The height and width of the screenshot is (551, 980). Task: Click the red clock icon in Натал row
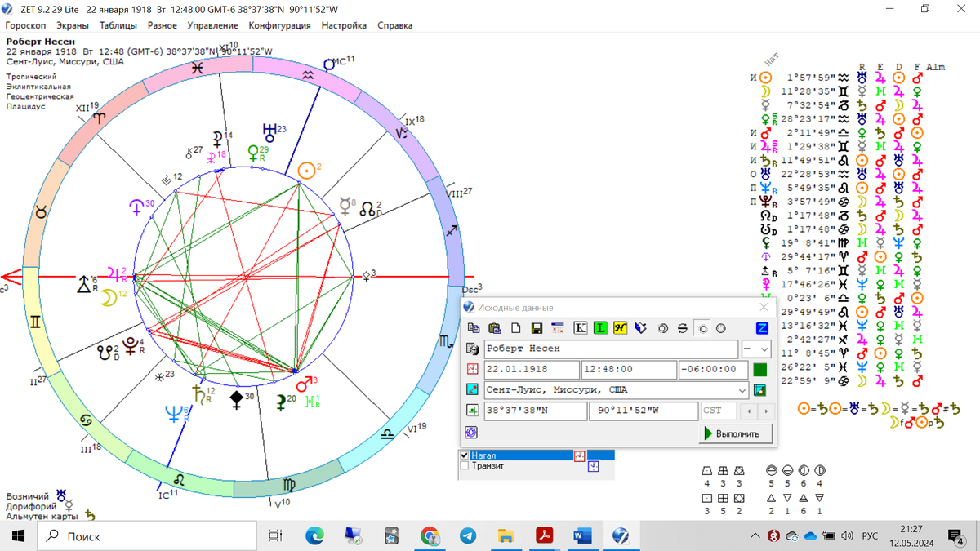click(x=580, y=455)
